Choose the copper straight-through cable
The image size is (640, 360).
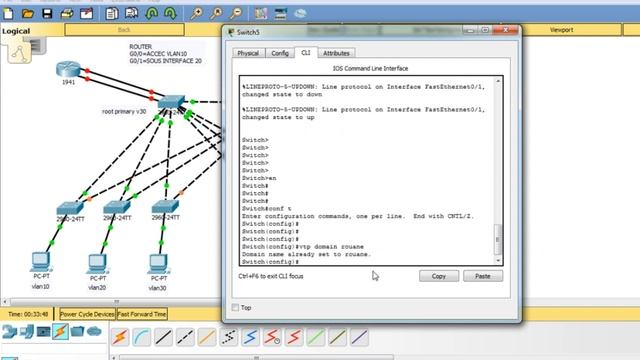pyautogui.click(x=163, y=338)
